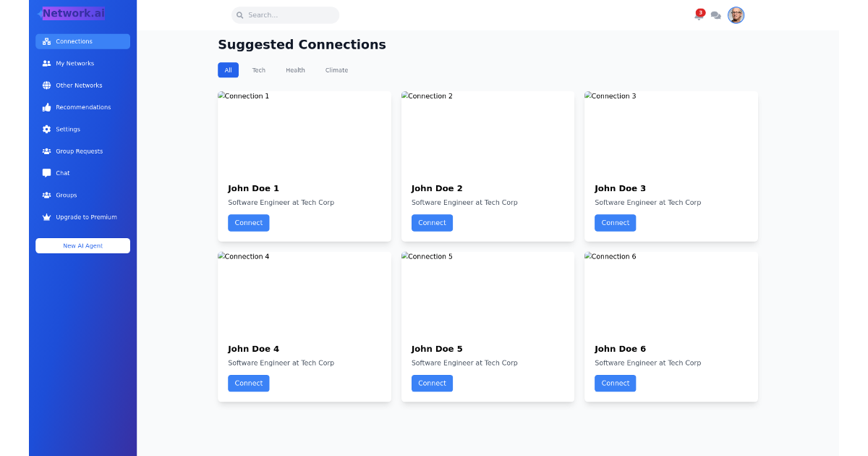This screenshot has width=868, height=456.
Task: Open the user profile avatar
Action: pyautogui.click(x=736, y=15)
